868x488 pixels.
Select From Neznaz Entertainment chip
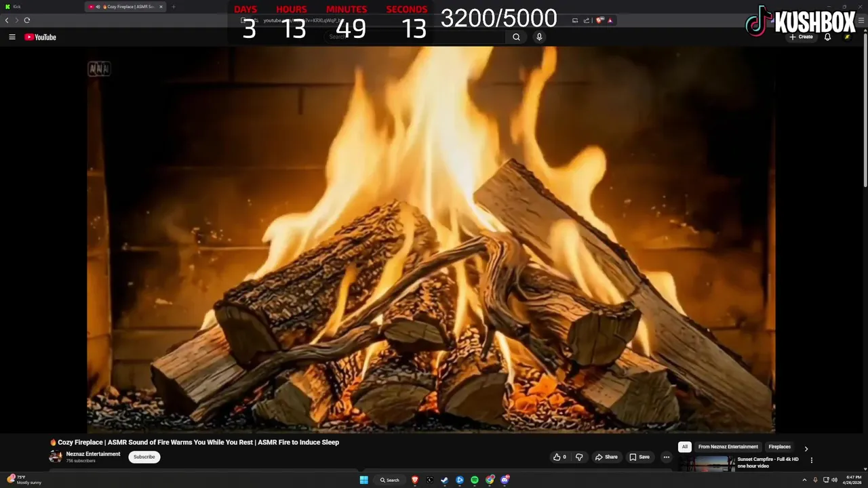coord(728,447)
